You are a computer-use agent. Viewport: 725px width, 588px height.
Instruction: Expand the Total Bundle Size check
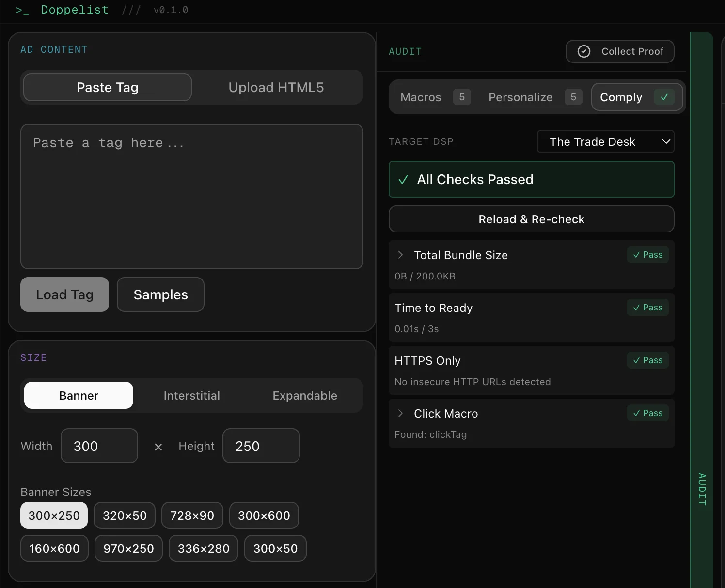[400, 255]
